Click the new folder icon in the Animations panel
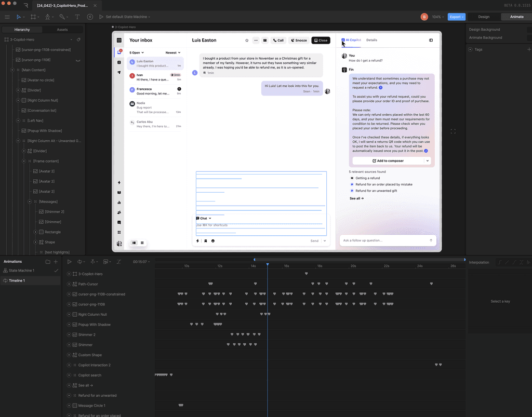 (48, 262)
